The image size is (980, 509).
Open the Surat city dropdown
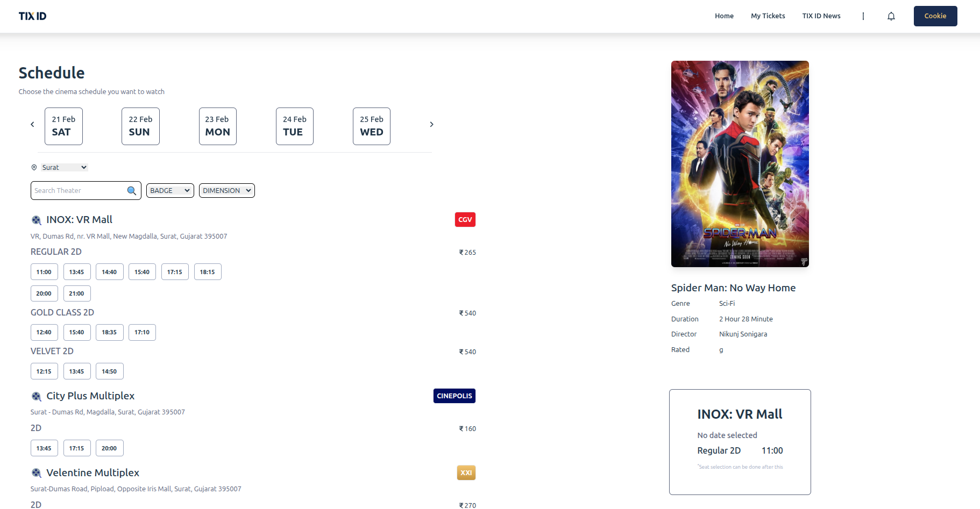coord(65,168)
